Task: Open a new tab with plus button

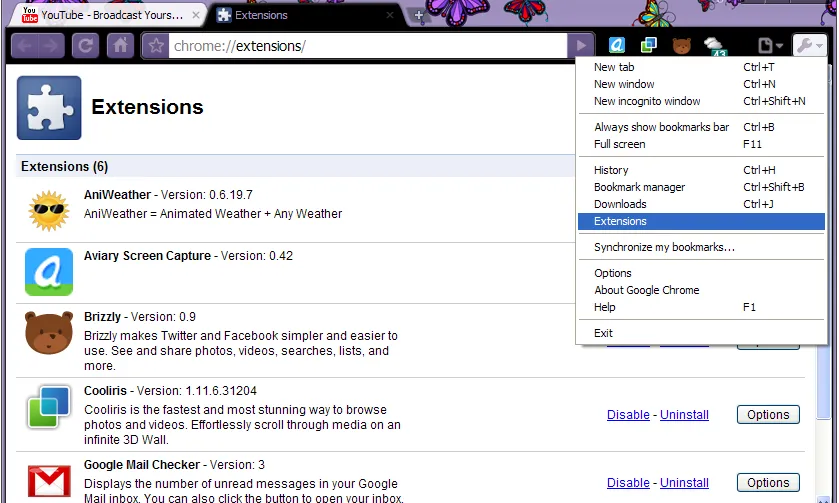Action: pyautogui.click(x=419, y=16)
